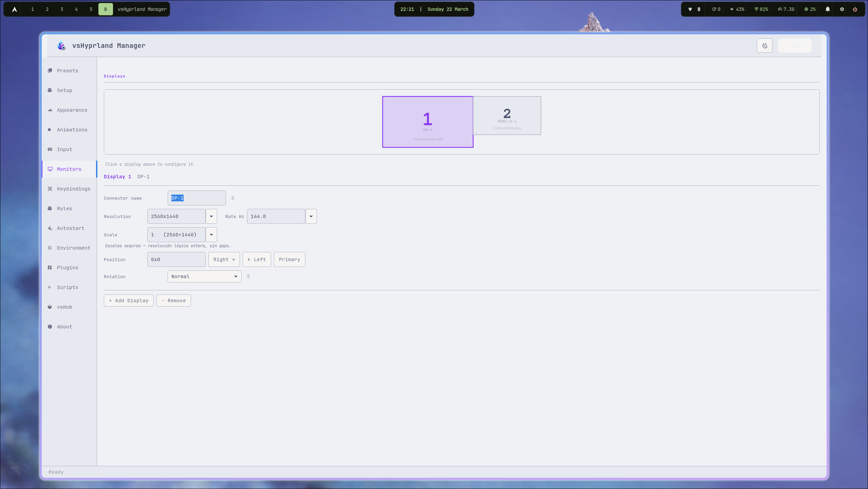Switch to workspace 5
This screenshot has width=868, height=489.
tap(91, 9)
